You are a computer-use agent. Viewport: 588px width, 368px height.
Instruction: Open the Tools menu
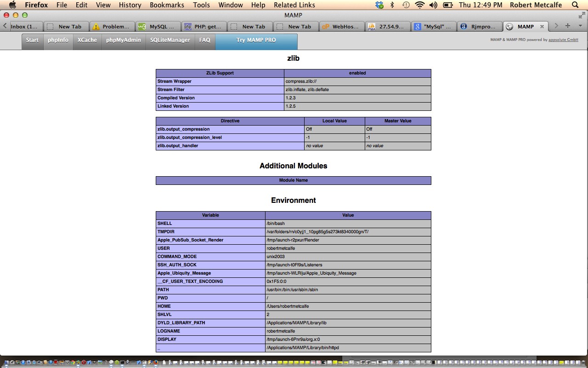pyautogui.click(x=201, y=5)
